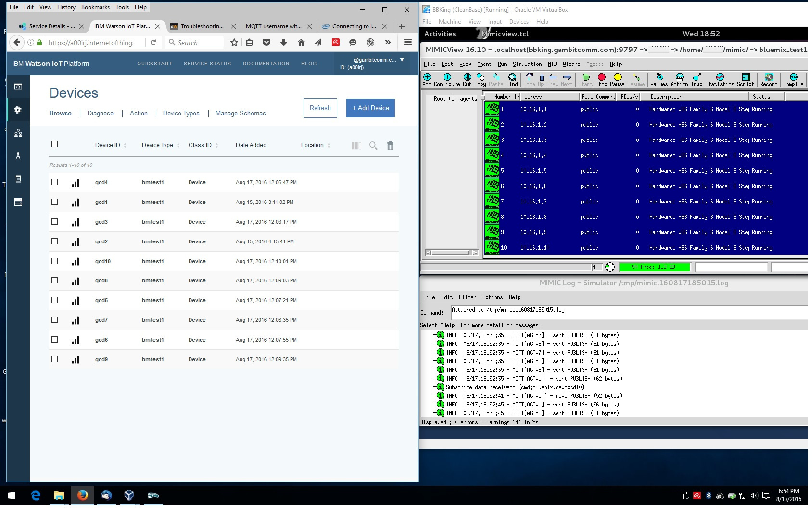Click the Pause agent toolbar icon
This screenshot has height=508, width=812.
[617, 79]
